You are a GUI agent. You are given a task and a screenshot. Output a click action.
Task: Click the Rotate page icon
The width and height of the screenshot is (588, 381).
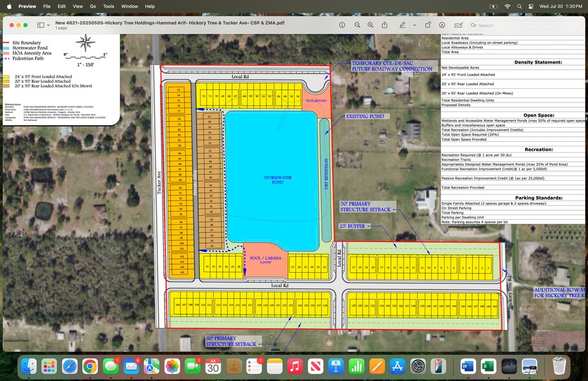428,25
